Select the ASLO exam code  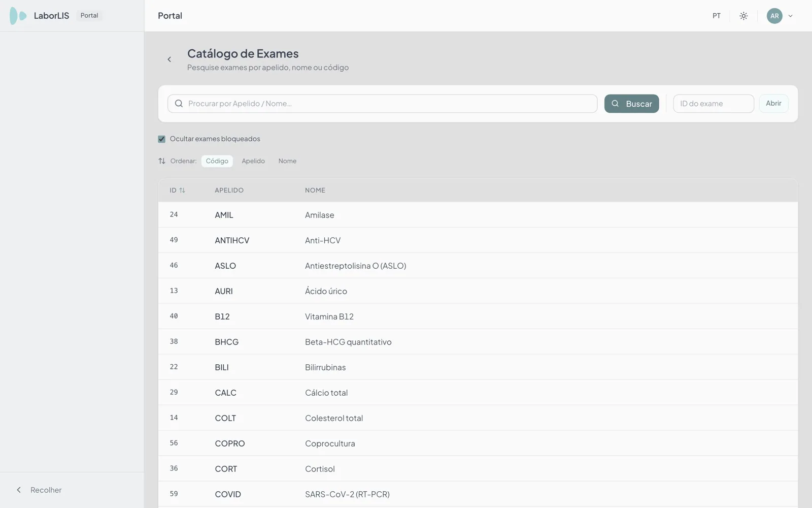pos(225,266)
